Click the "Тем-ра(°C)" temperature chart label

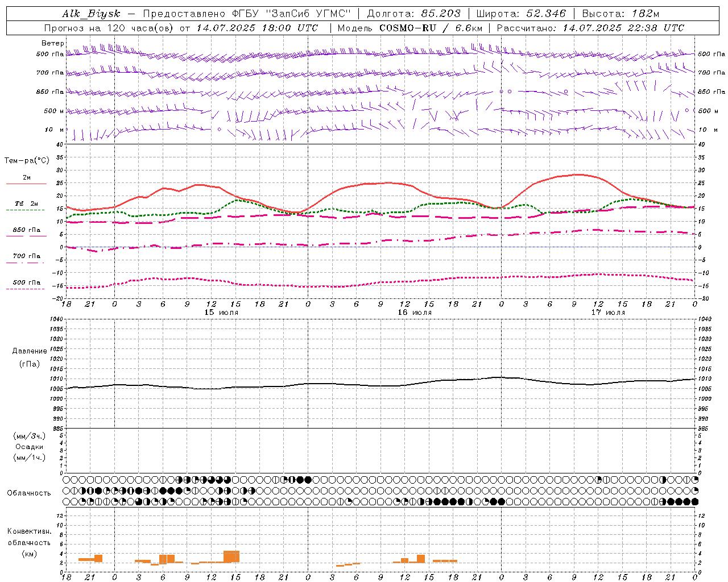click(27, 161)
